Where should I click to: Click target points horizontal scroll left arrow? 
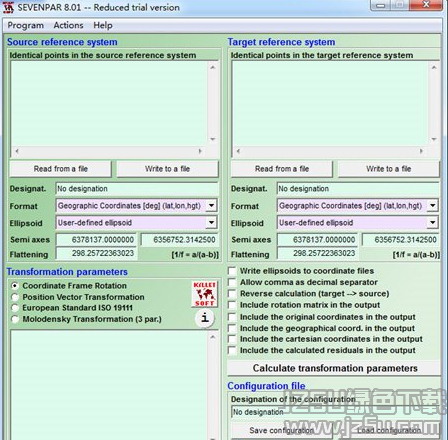pos(238,151)
